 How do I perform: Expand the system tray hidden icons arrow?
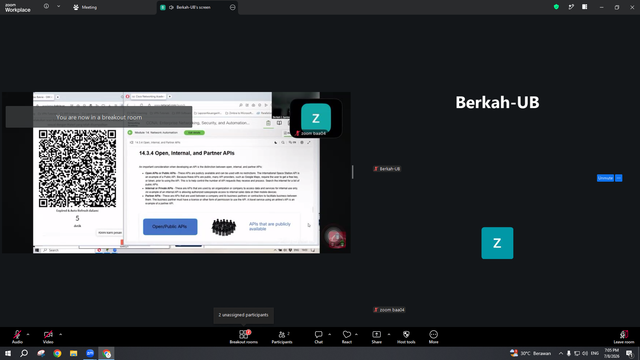pos(561,353)
